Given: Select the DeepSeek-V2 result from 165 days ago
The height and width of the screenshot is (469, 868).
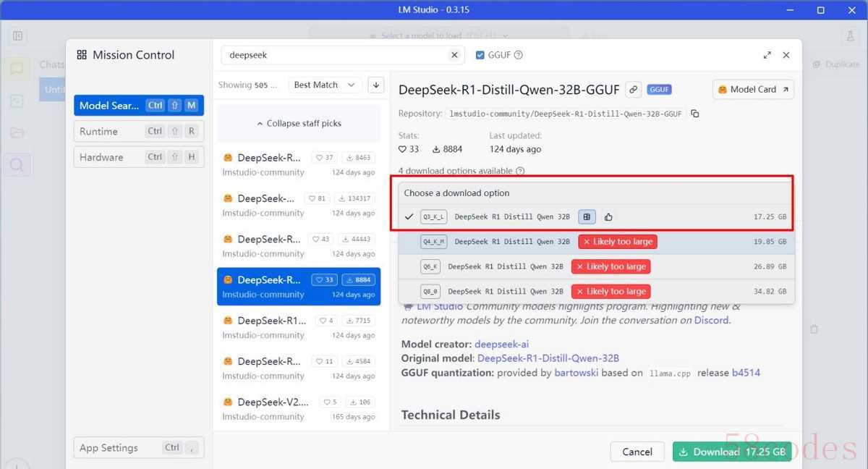Looking at the screenshot, I should (299, 408).
